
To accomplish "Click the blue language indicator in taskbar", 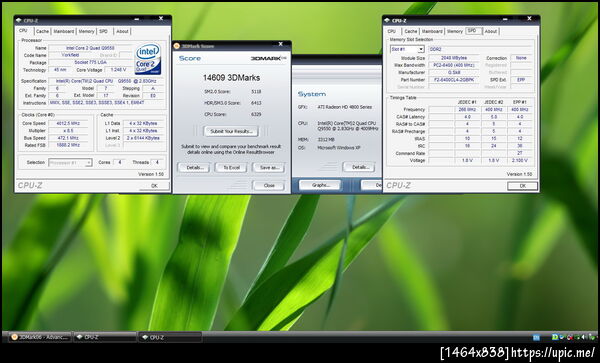I will tap(536, 337).
